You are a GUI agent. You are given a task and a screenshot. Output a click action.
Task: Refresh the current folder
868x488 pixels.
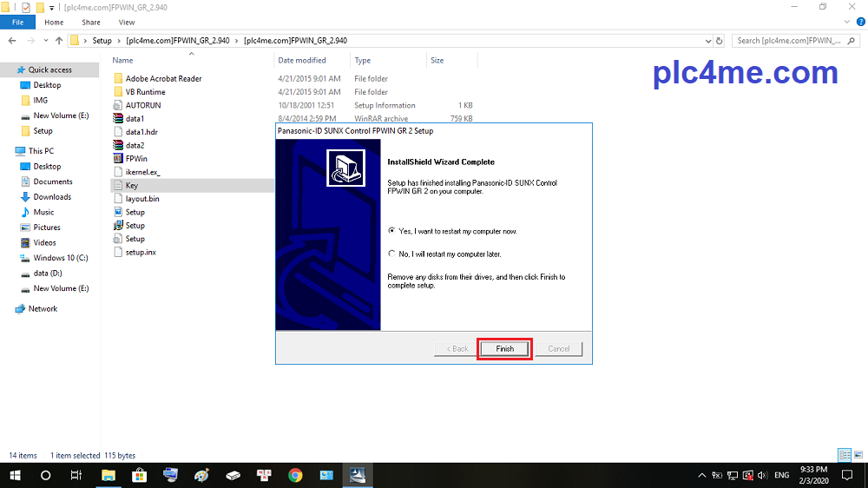(719, 41)
